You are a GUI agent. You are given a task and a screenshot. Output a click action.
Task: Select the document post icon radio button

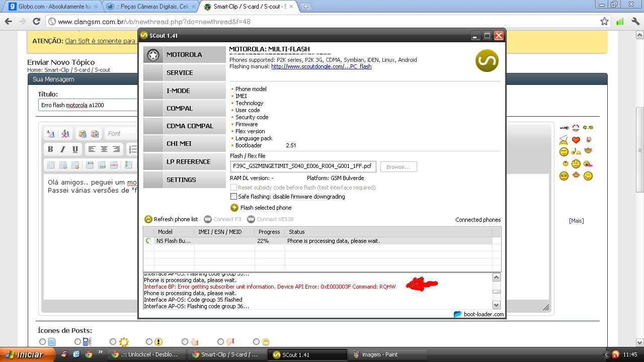(x=42, y=342)
